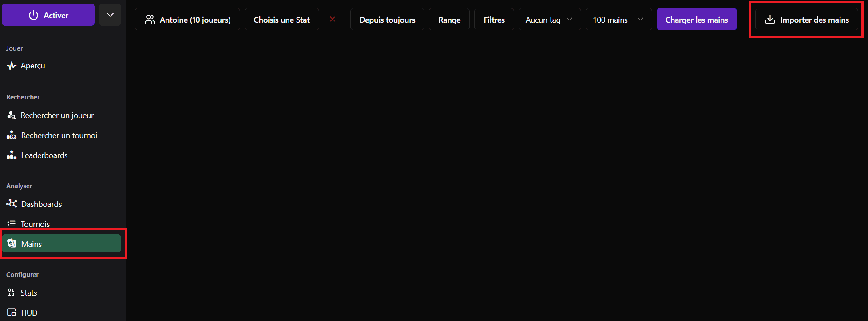Image resolution: width=868 pixels, height=321 pixels.
Task: Open the Antoine (10 joueurs) player selector
Action: (187, 20)
